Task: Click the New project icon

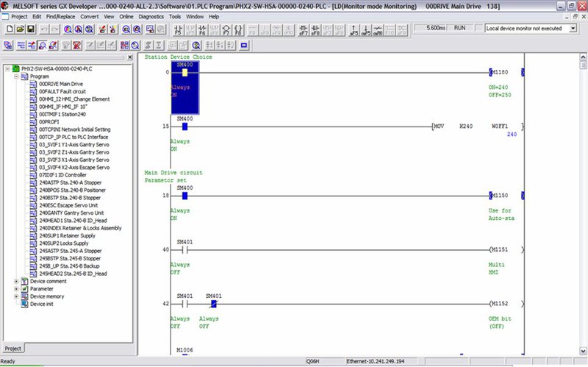Action: [x=8, y=29]
